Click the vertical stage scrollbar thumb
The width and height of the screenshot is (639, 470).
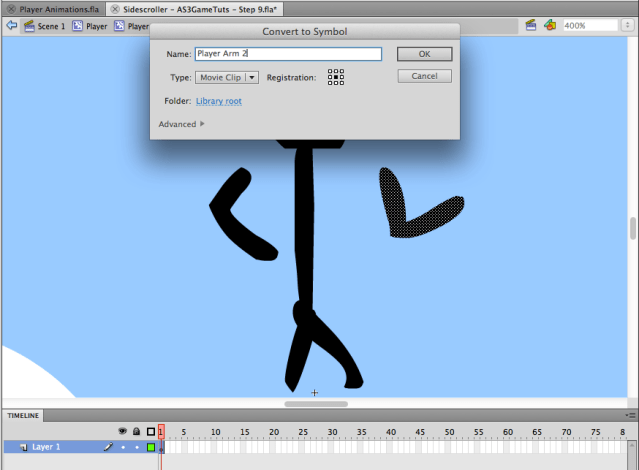coord(632,228)
